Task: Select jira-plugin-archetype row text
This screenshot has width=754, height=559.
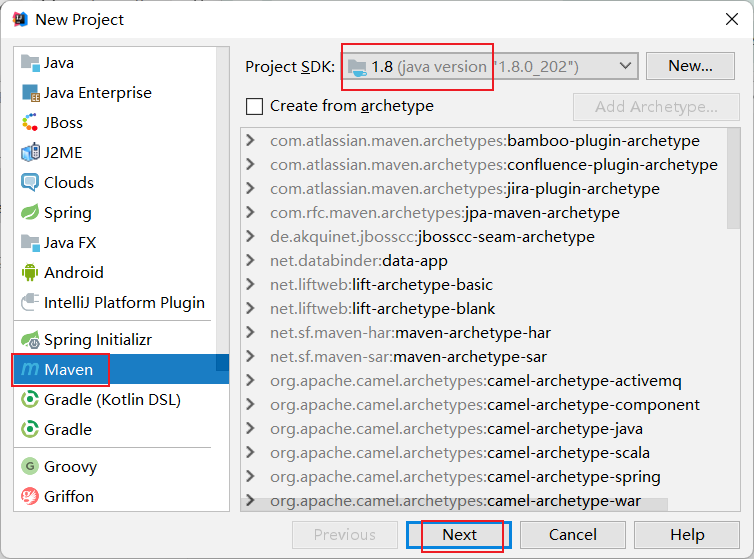Action: click(x=465, y=189)
